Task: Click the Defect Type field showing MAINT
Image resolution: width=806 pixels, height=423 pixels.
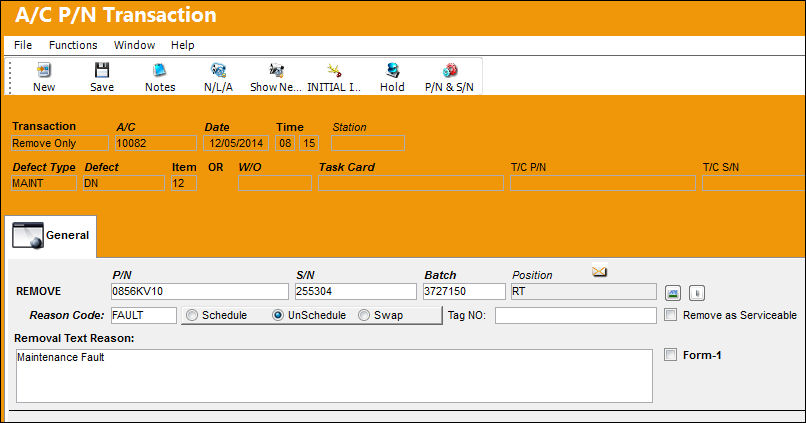Action: pyautogui.click(x=44, y=183)
